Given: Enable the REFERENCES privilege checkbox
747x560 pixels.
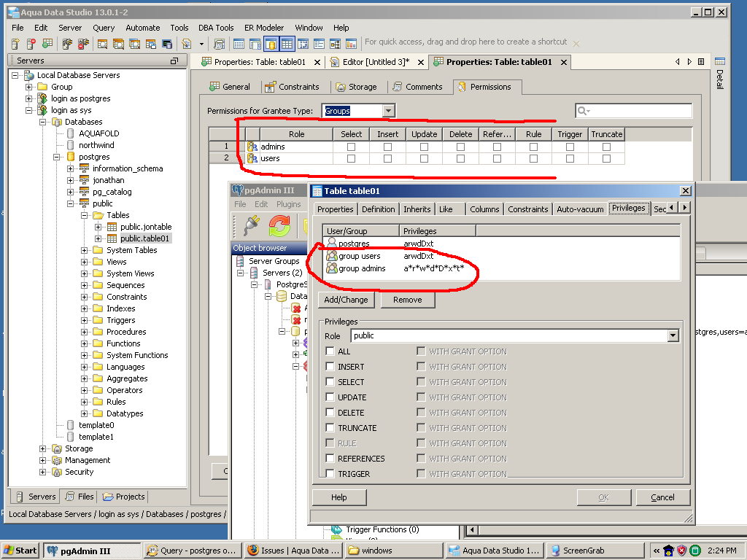Looking at the screenshot, I should pos(330,458).
